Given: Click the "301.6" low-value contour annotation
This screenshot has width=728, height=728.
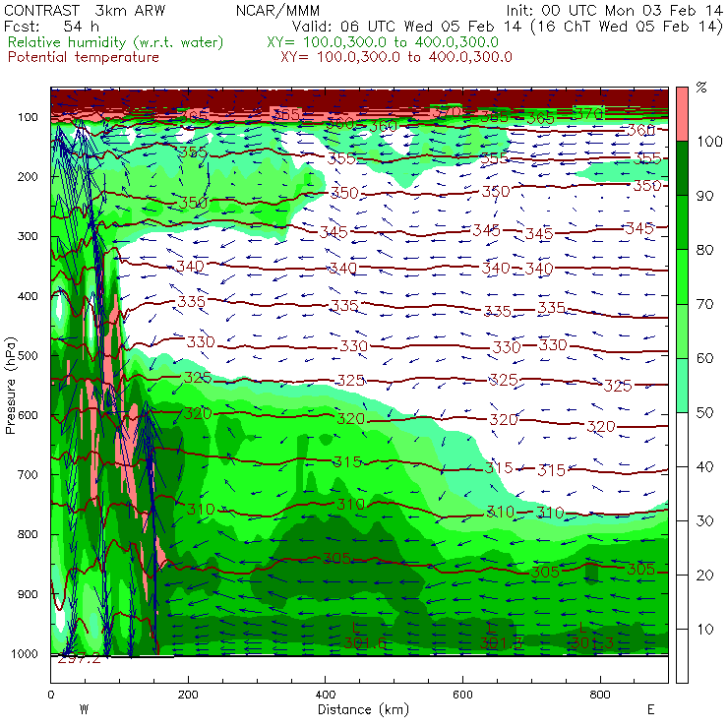Looking at the screenshot, I should coord(364,643).
